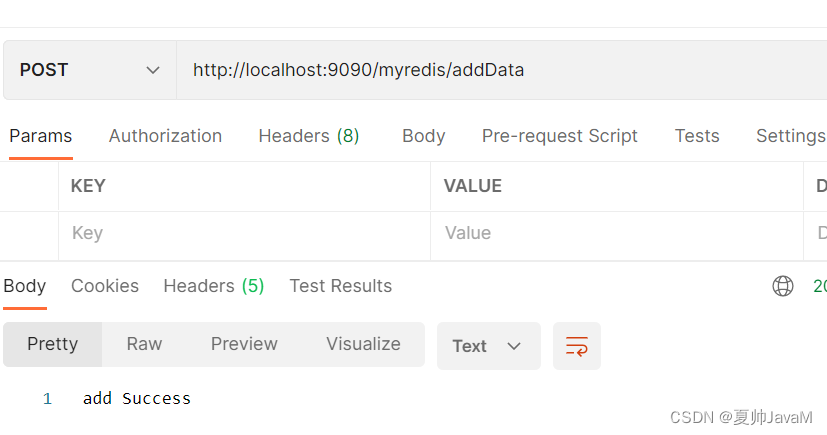Screen dimensions: 827x435
Task: Click the chevron next to POST
Action: (153, 70)
